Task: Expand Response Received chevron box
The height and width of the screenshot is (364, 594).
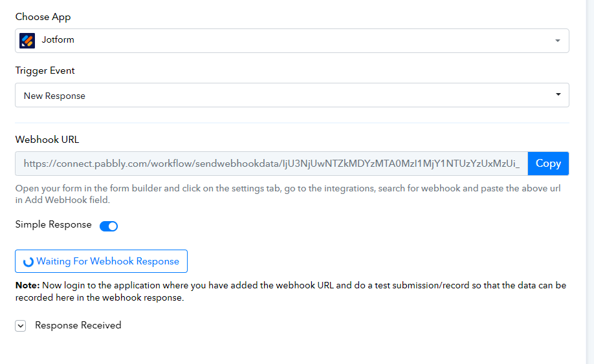Action: click(21, 325)
